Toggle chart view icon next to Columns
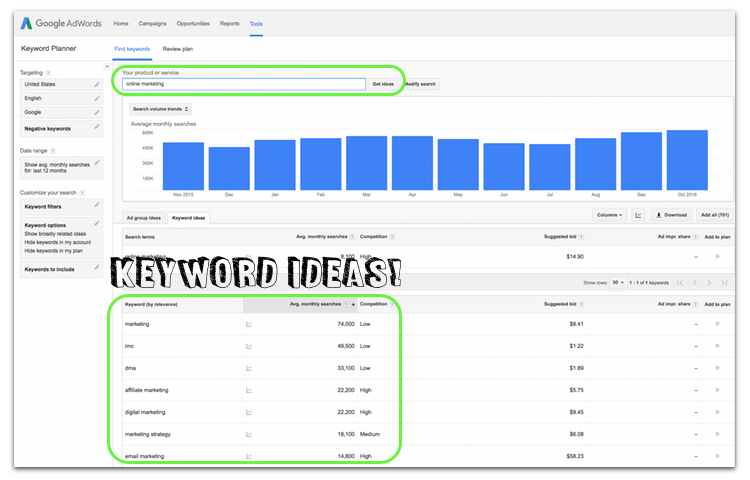The height and width of the screenshot is (480, 750). click(638, 215)
